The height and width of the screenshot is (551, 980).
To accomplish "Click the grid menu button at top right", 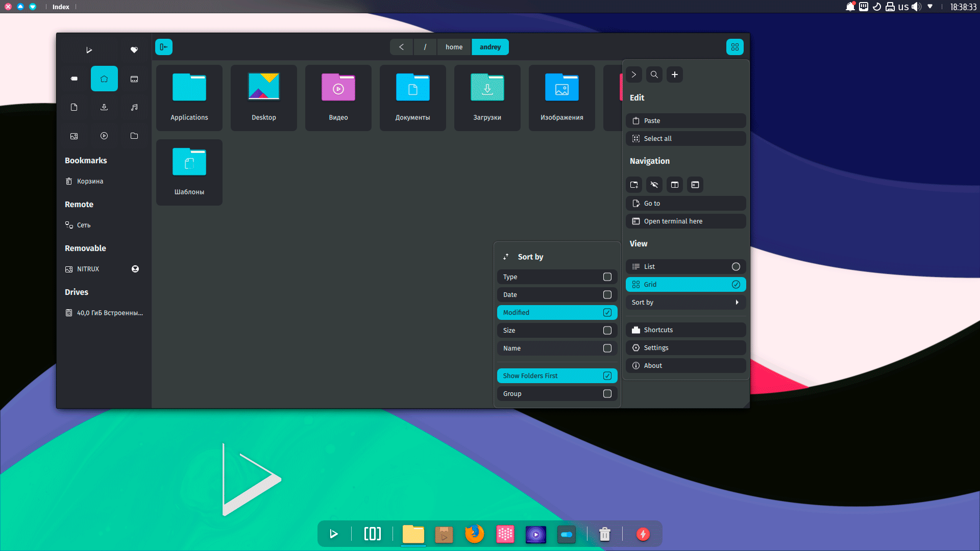I will pos(734,47).
